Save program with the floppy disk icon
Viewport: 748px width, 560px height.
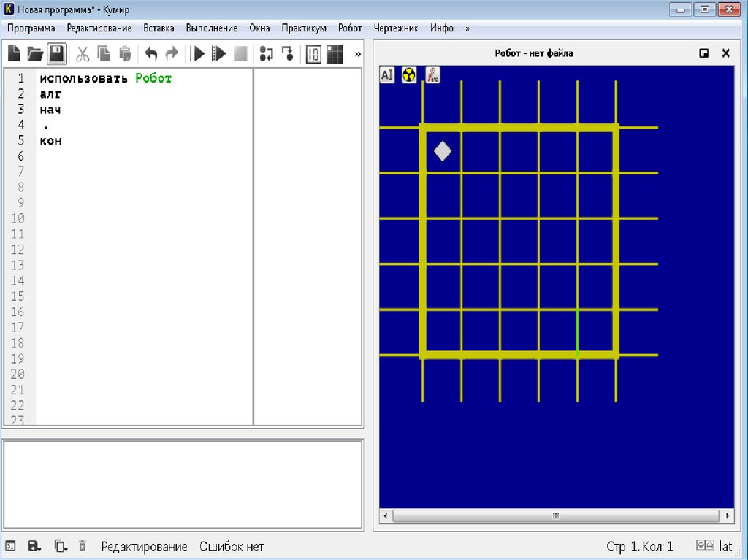coord(58,53)
